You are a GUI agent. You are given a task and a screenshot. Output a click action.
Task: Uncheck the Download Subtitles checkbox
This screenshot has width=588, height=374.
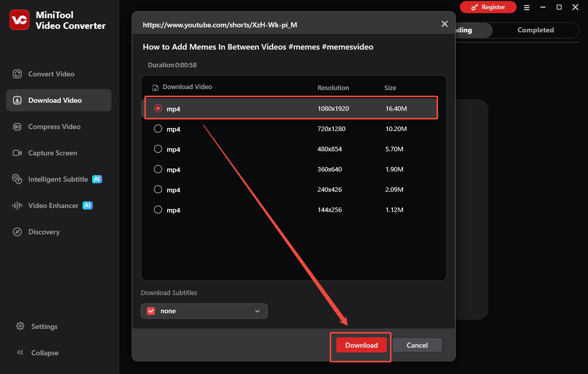151,311
